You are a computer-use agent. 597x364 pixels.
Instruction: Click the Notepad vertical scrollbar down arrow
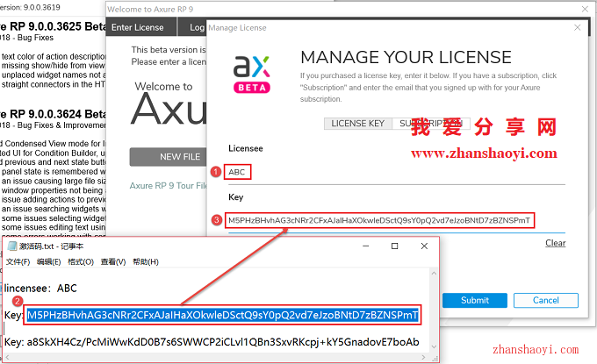pos(434,346)
